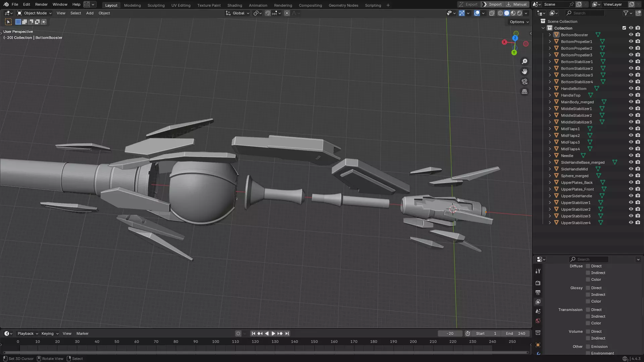Toggle the auto keying record button
Image resolution: width=644 pixels, height=362 pixels.
pos(238,333)
